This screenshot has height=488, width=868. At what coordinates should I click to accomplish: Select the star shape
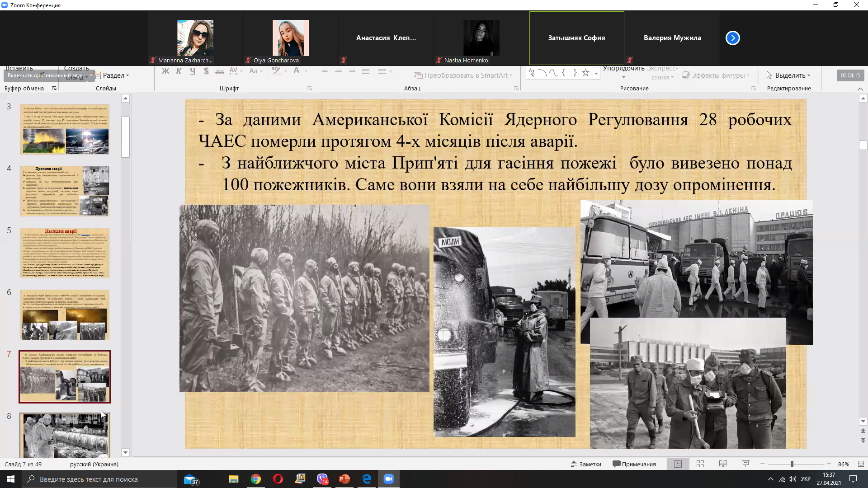(585, 73)
